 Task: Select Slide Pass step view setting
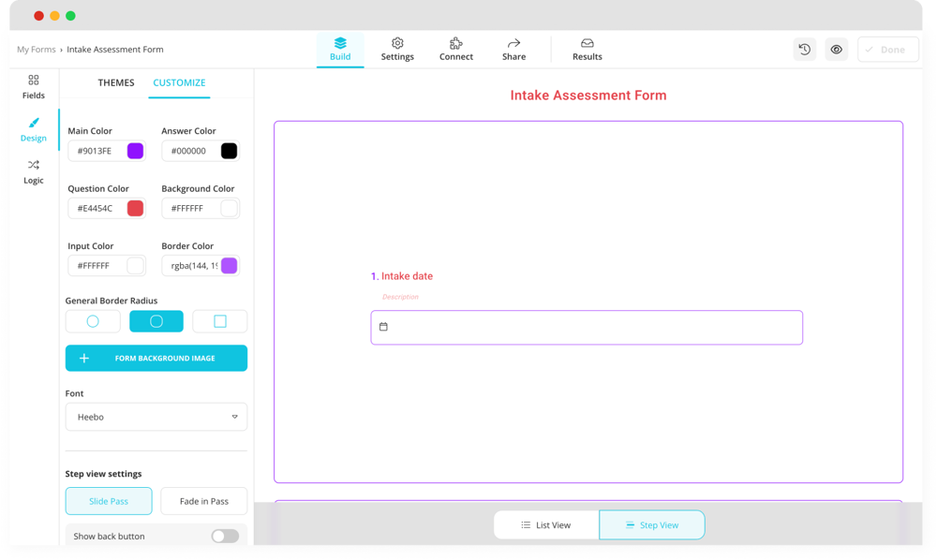tap(109, 501)
